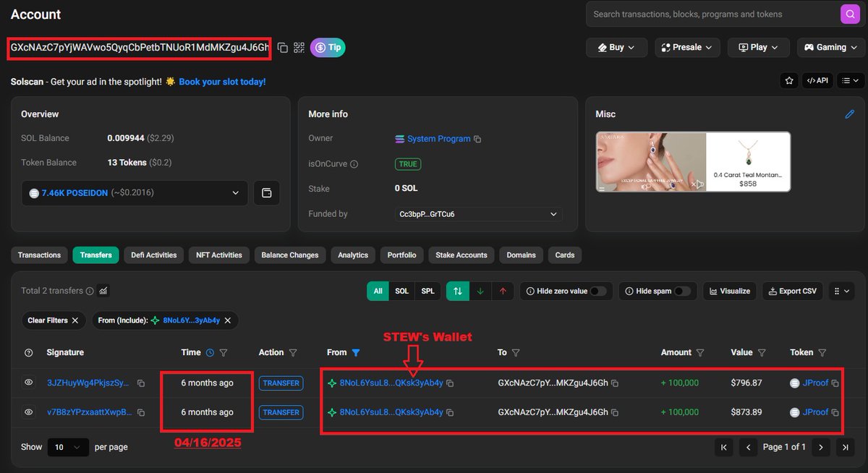Toggle Hide zero value switch
The height and width of the screenshot is (473, 868).
(x=598, y=291)
